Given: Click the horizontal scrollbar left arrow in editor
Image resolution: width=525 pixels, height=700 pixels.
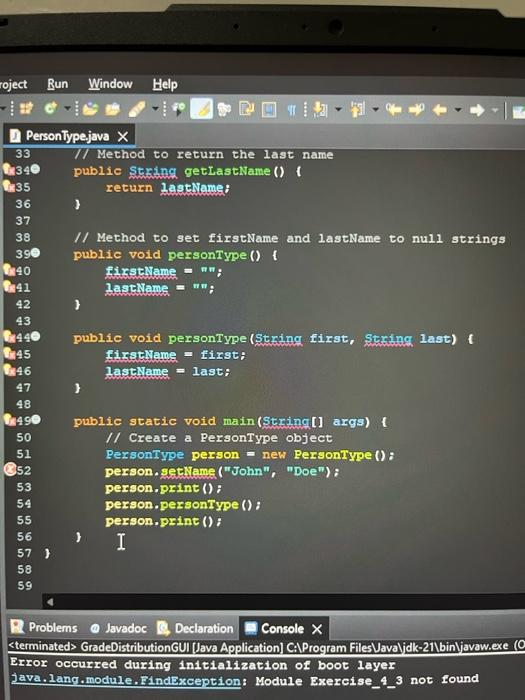Looking at the screenshot, I should coord(50,602).
